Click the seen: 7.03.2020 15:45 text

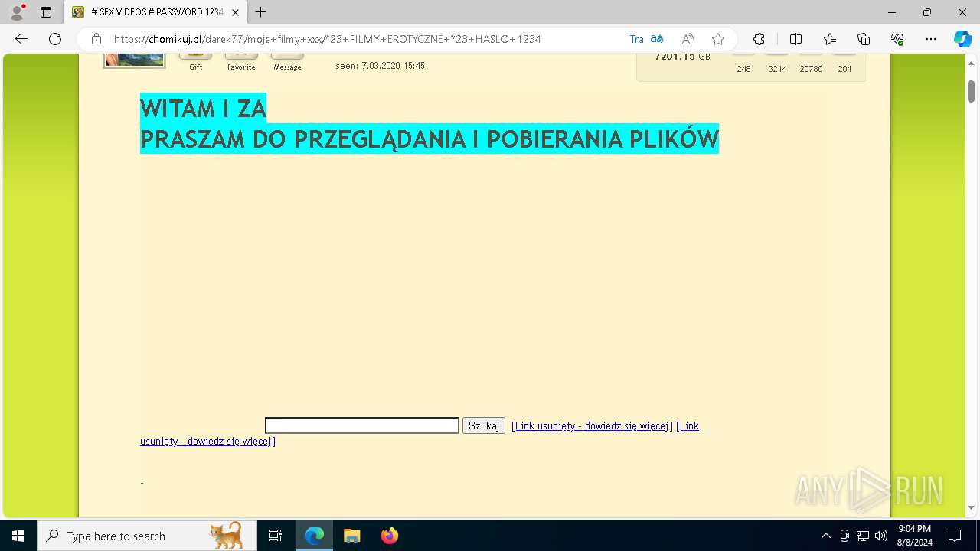point(380,66)
